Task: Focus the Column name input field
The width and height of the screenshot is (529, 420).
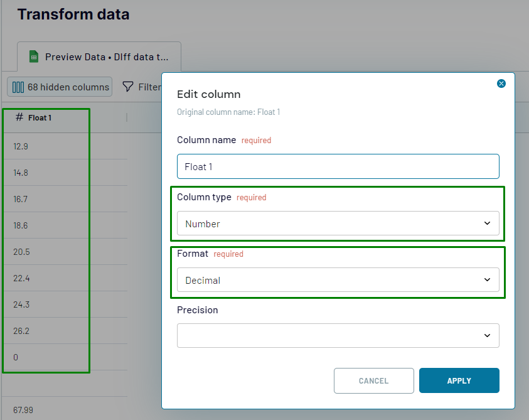Action: click(x=338, y=167)
